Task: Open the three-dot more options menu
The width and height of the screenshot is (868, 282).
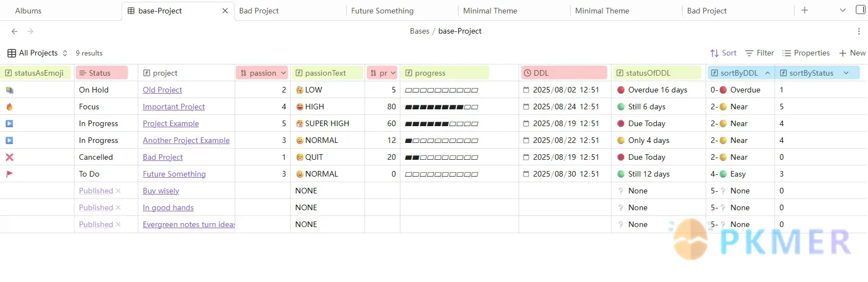Action: click(859, 31)
